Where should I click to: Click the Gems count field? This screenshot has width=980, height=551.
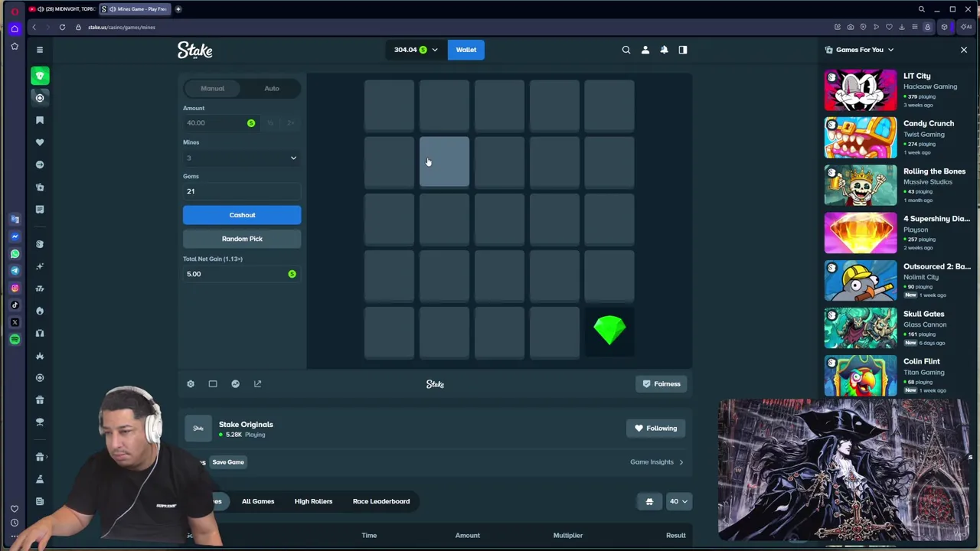(x=242, y=191)
